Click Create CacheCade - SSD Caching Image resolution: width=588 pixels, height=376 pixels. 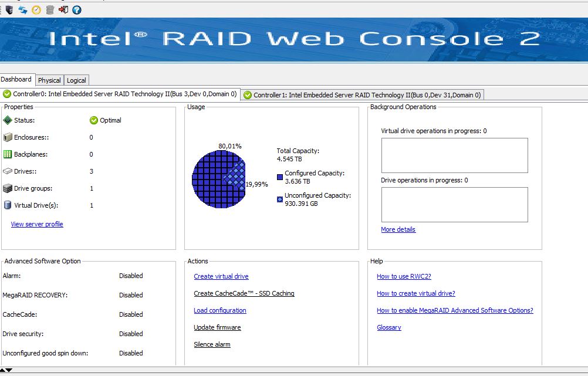tap(244, 293)
